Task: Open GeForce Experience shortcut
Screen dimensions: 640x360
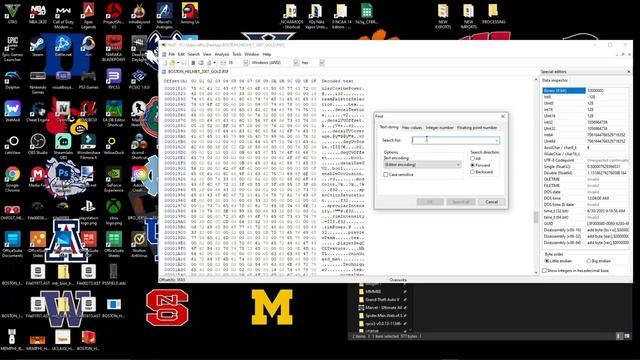Action: pyautogui.click(x=113, y=179)
